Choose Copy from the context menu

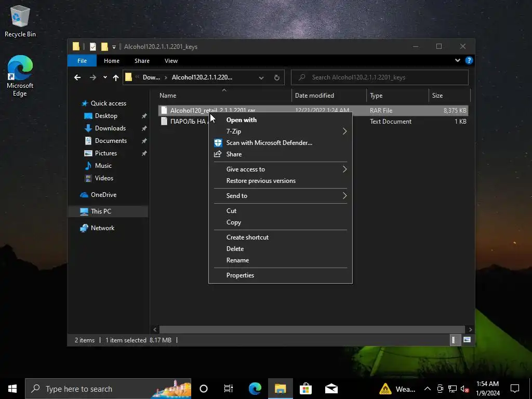pyautogui.click(x=280, y=222)
